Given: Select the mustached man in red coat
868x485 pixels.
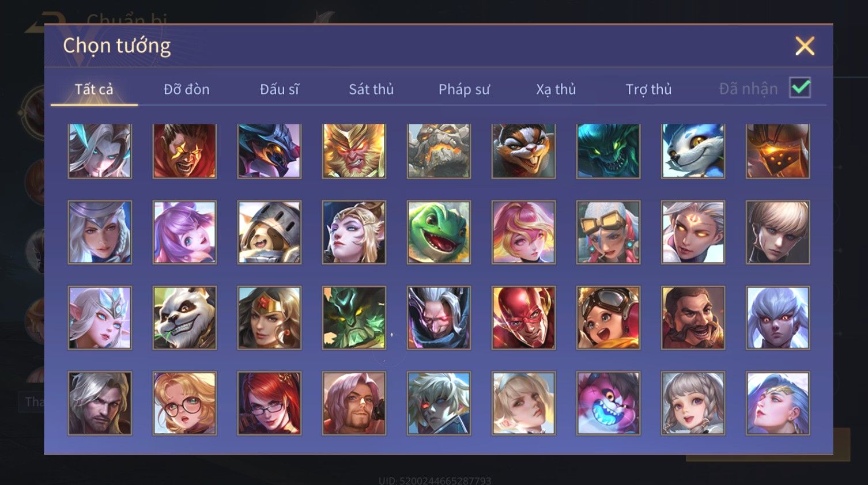Looking at the screenshot, I should click(693, 317).
